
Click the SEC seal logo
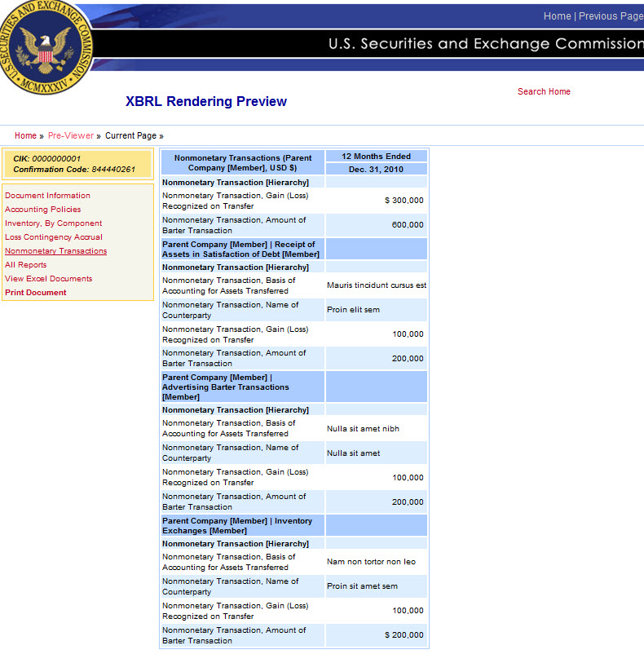tap(44, 46)
